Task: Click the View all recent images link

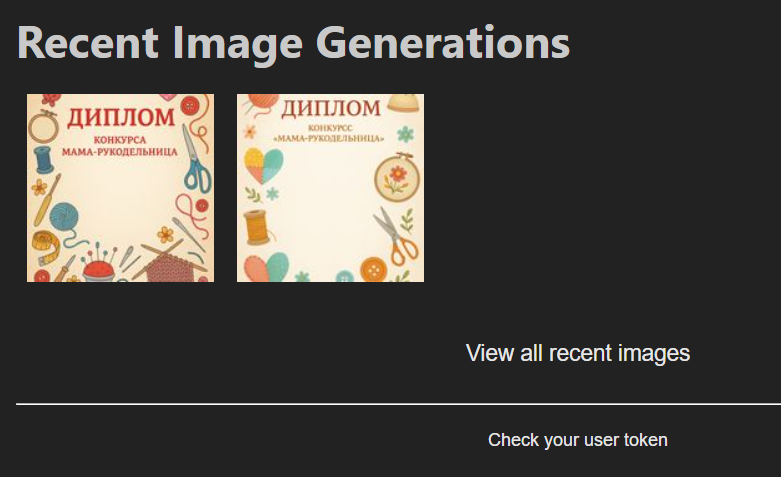Action: pyautogui.click(x=577, y=353)
